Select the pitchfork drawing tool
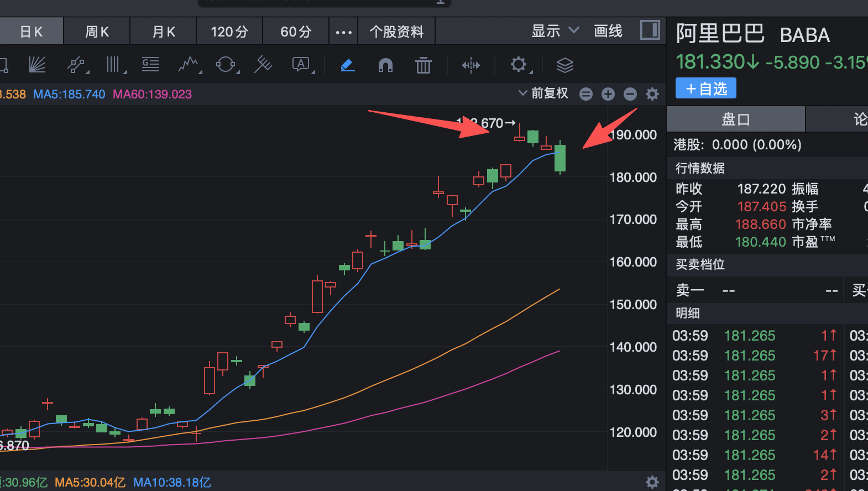 (263, 65)
